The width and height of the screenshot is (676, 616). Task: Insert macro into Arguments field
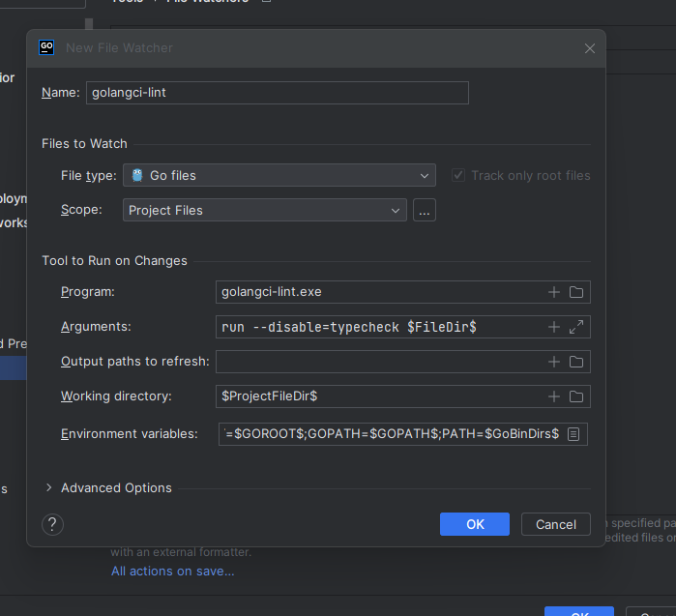click(554, 327)
